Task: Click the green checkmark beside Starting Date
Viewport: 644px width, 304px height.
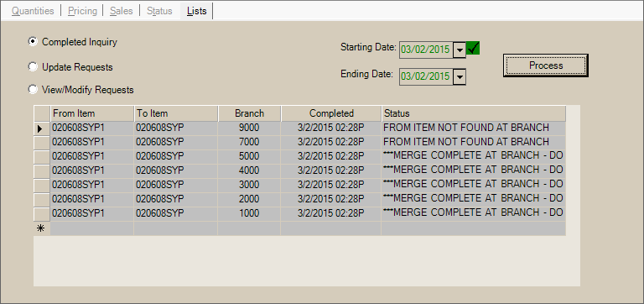Action: tap(473, 49)
